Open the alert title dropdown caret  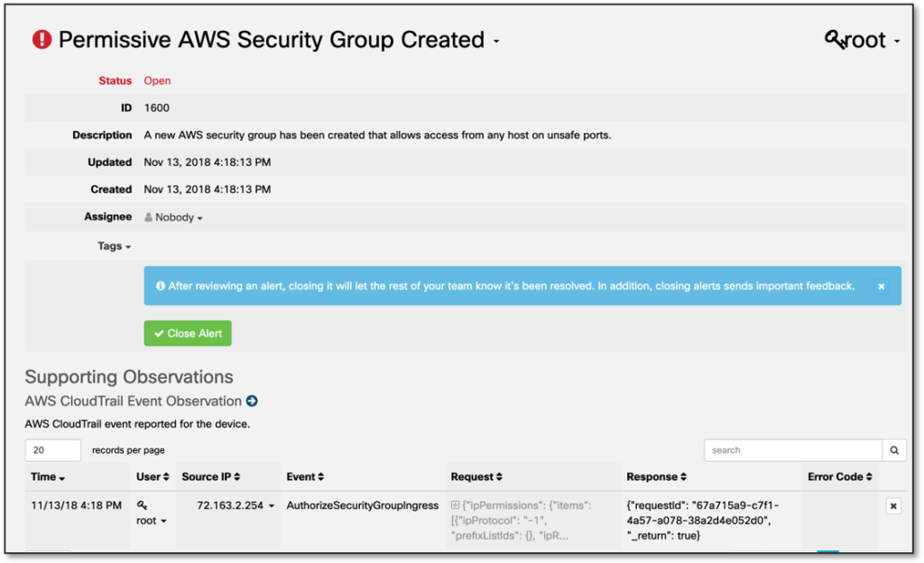[496, 42]
